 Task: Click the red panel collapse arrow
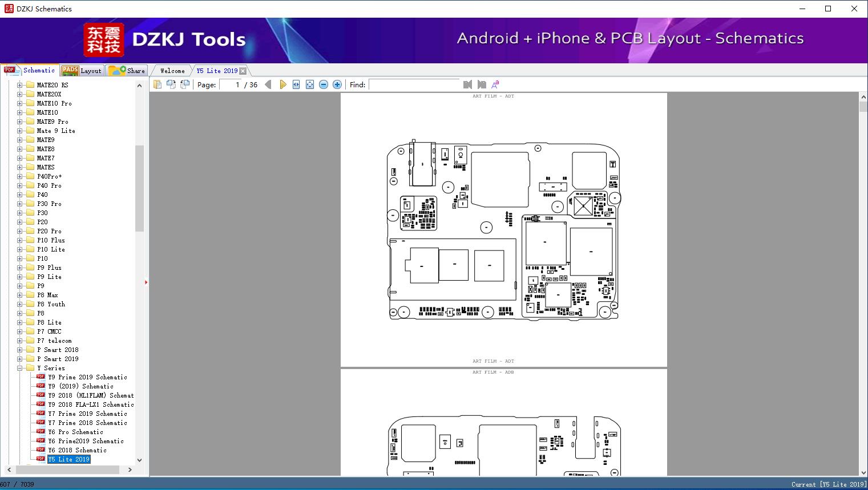[146, 282]
